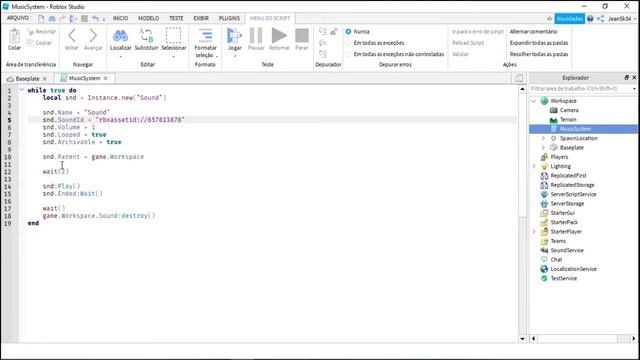This screenshot has height=360, width=640.
Task: Click Recolher todas as pastas
Action: point(539,54)
